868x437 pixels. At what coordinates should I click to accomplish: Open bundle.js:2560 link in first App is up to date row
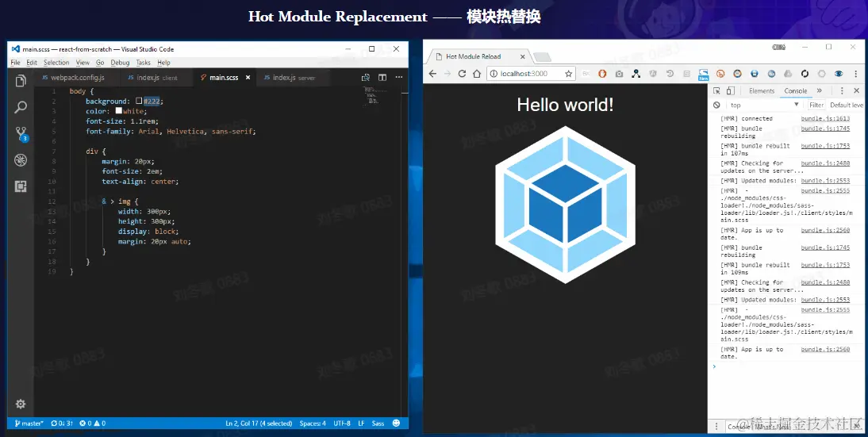tap(825, 230)
